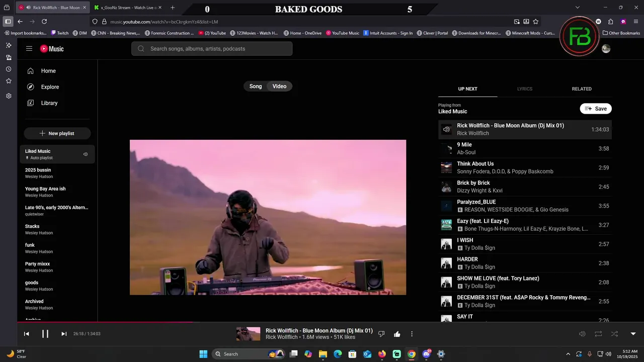Image resolution: width=644 pixels, height=362 pixels.
Task: Open the Young Bay Area ish playlist
Action: pos(57,192)
